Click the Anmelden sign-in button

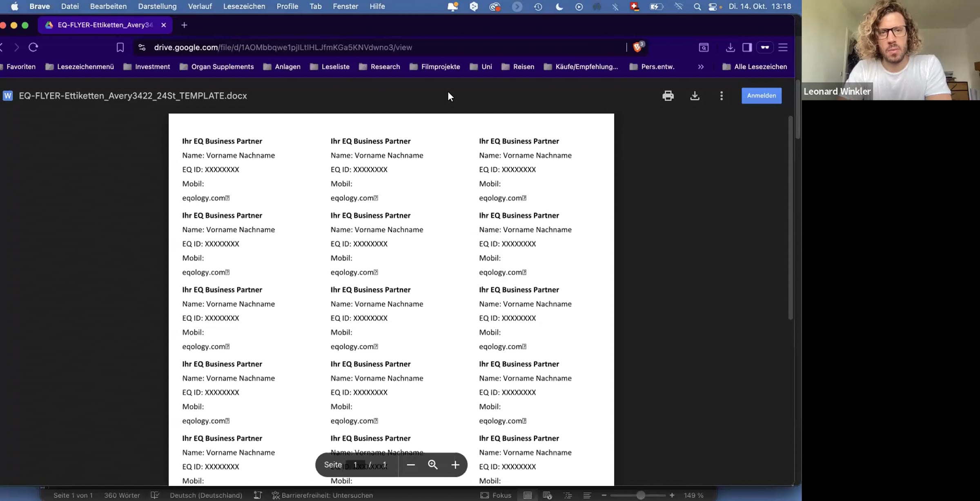762,96
